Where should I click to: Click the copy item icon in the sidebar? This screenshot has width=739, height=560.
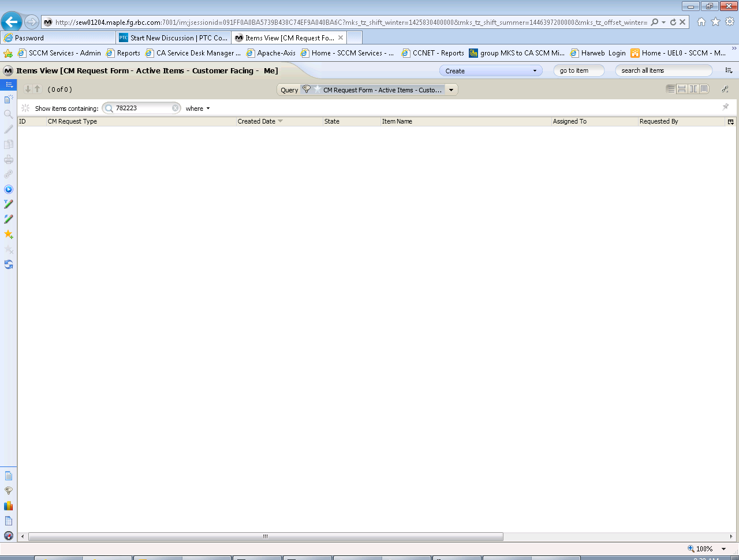[9, 144]
